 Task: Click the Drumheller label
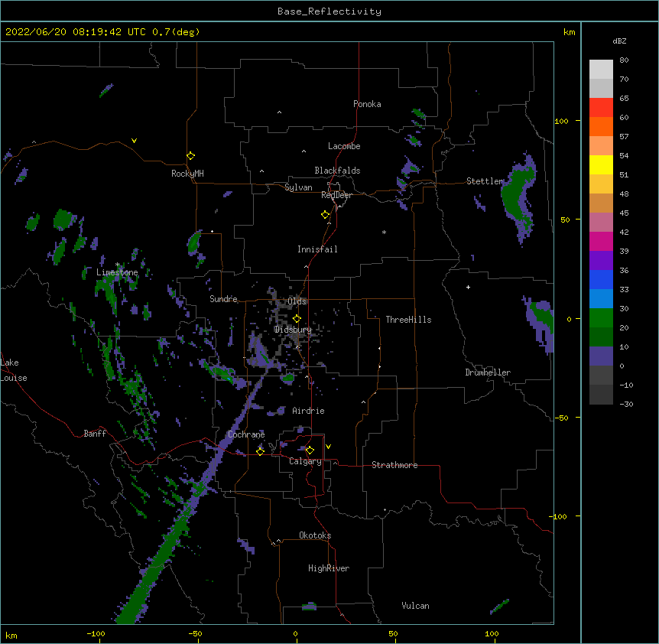coord(488,372)
